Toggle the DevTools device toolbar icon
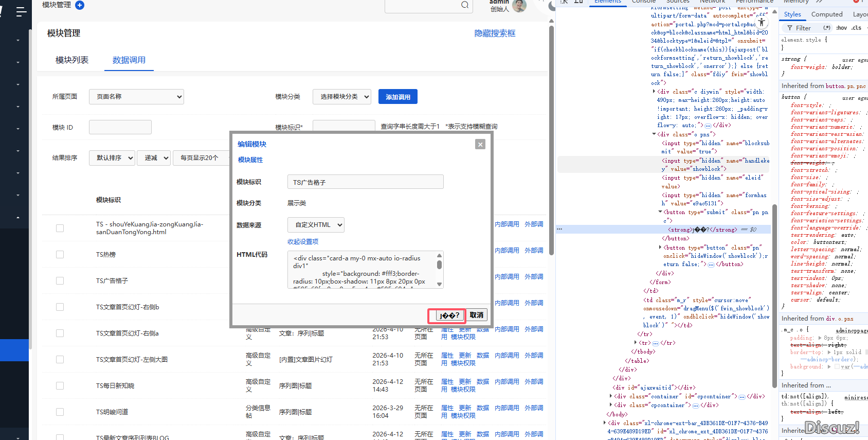 [578, 2]
